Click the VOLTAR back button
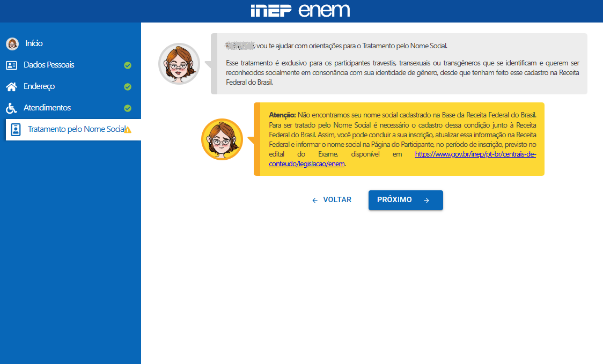 click(x=331, y=199)
